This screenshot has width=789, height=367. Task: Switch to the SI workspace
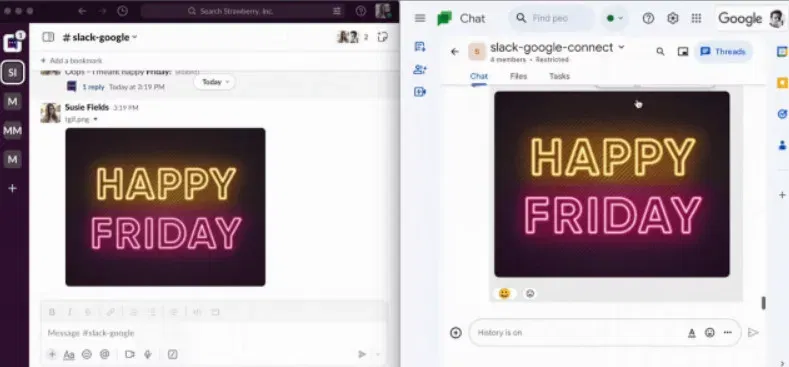pos(13,73)
